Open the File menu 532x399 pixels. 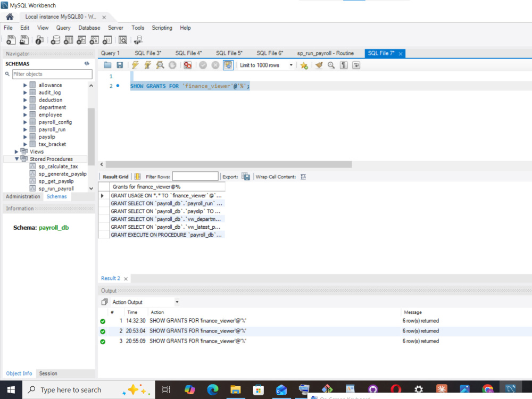click(8, 28)
